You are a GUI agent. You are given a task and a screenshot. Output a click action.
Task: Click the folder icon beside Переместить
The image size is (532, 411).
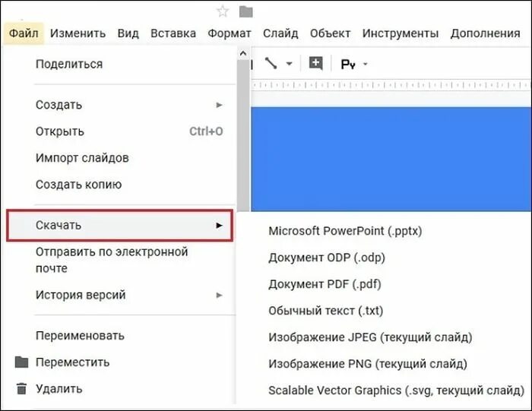22,362
